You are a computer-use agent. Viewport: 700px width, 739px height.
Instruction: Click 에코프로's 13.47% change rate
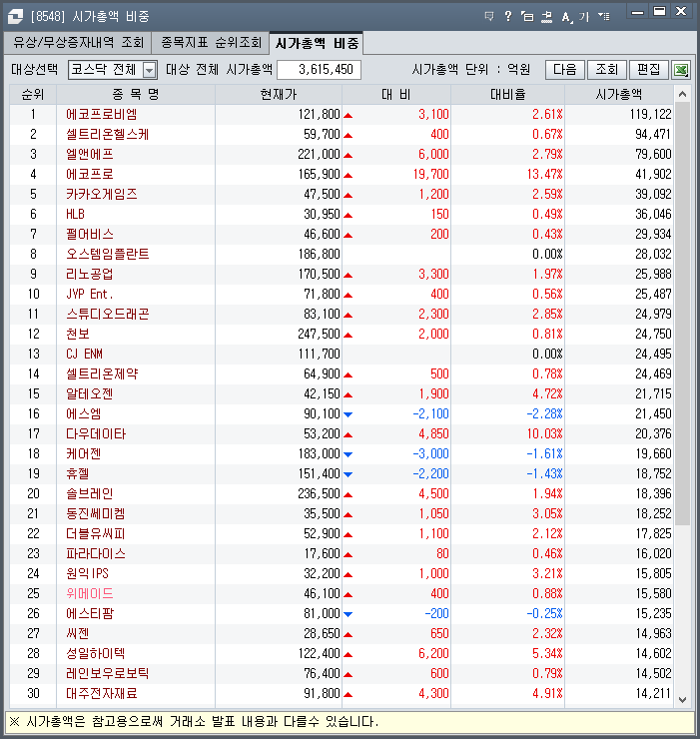pyautogui.click(x=545, y=175)
